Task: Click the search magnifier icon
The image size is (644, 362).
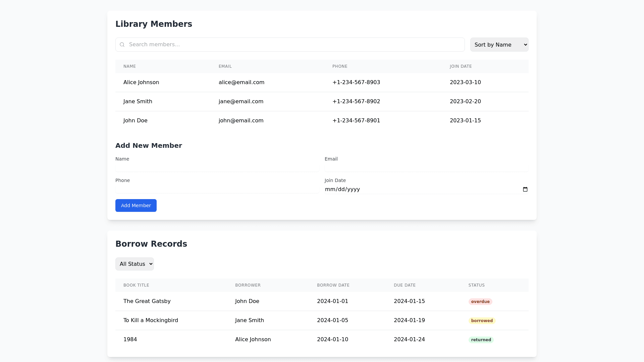Action: click(x=122, y=45)
